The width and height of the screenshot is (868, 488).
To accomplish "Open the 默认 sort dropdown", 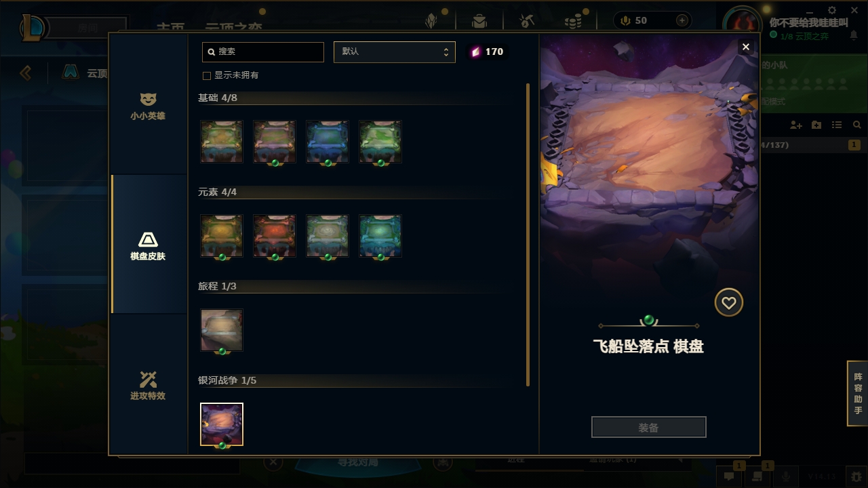I will (394, 52).
